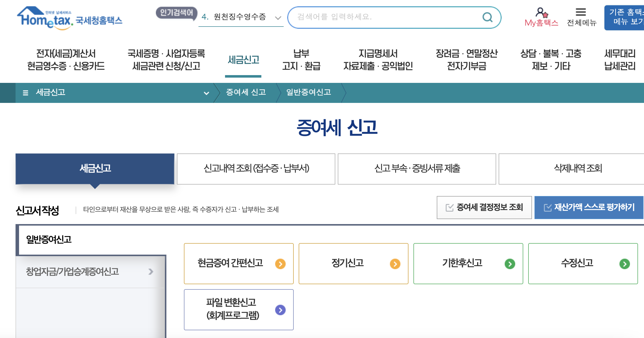Click green arrow on 기한후신고
The height and width of the screenshot is (338, 644).
510,264
